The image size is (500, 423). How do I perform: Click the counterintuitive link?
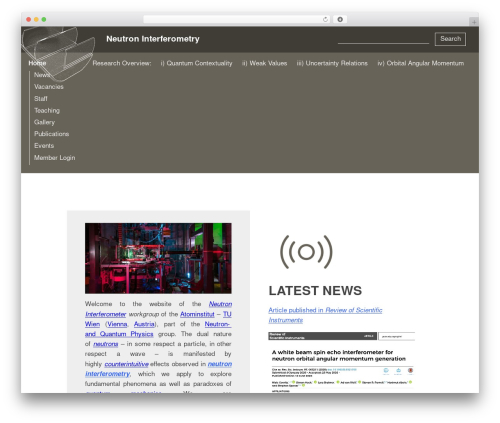(127, 364)
